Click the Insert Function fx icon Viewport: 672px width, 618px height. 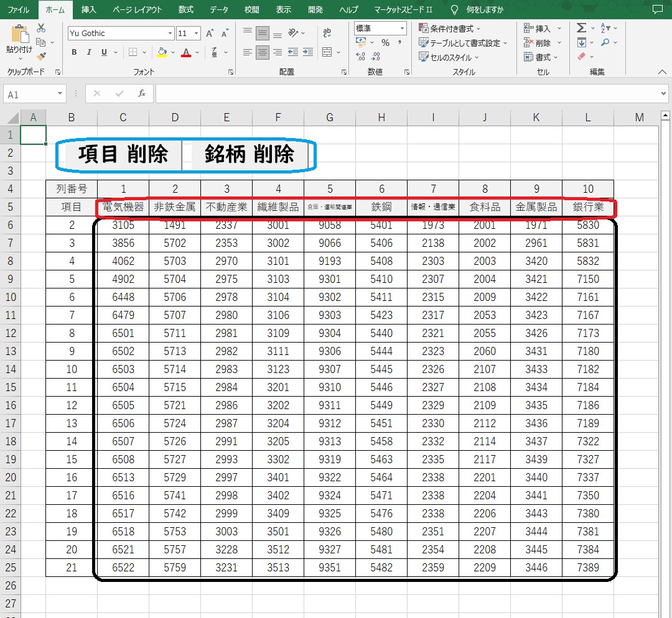141,93
